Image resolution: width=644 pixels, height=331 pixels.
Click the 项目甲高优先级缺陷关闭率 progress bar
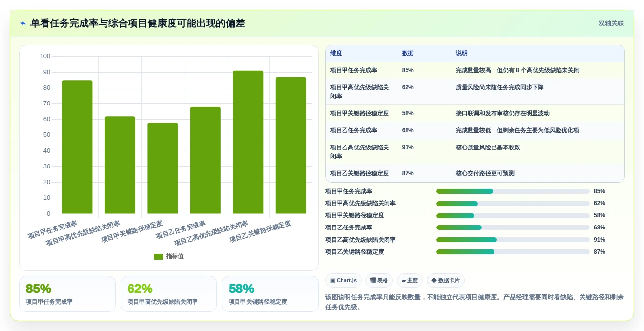pyautogui.click(x=513, y=204)
